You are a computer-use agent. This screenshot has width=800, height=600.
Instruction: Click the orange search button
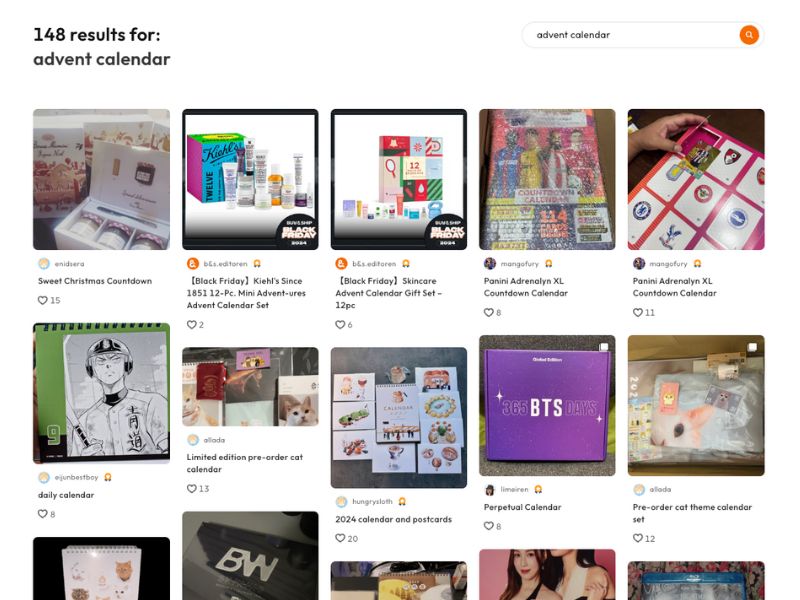(x=748, y=35)
